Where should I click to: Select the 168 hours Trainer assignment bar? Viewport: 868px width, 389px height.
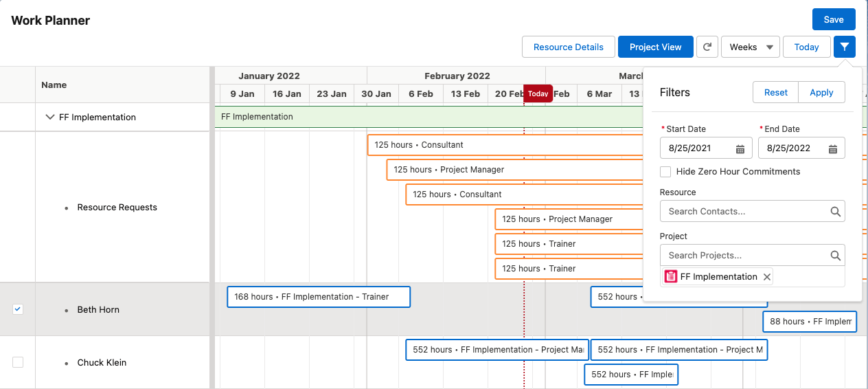pyautogui.click(x=318, y=297)
